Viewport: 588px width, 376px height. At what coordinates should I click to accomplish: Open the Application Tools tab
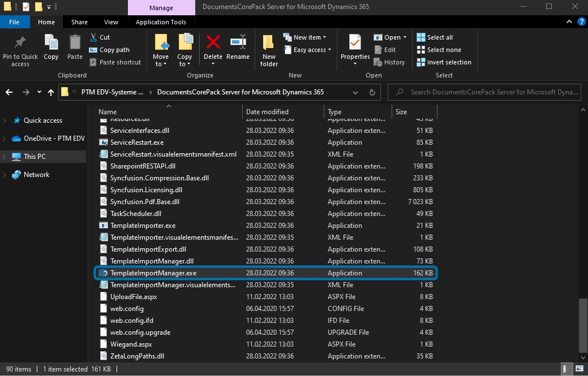[161, 22]
